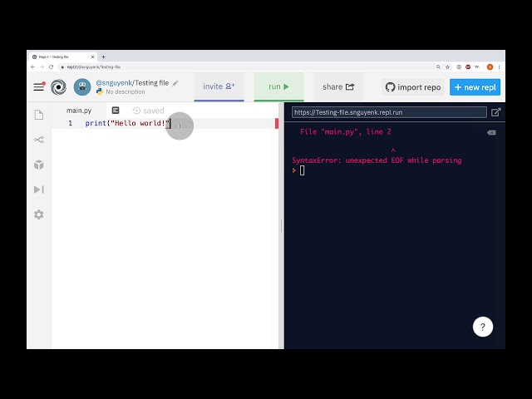Image resolution: width=532 pixels, height=399 pixels.
Task: Click the SyntaxError message line
Action: click(x=377, y=160)
